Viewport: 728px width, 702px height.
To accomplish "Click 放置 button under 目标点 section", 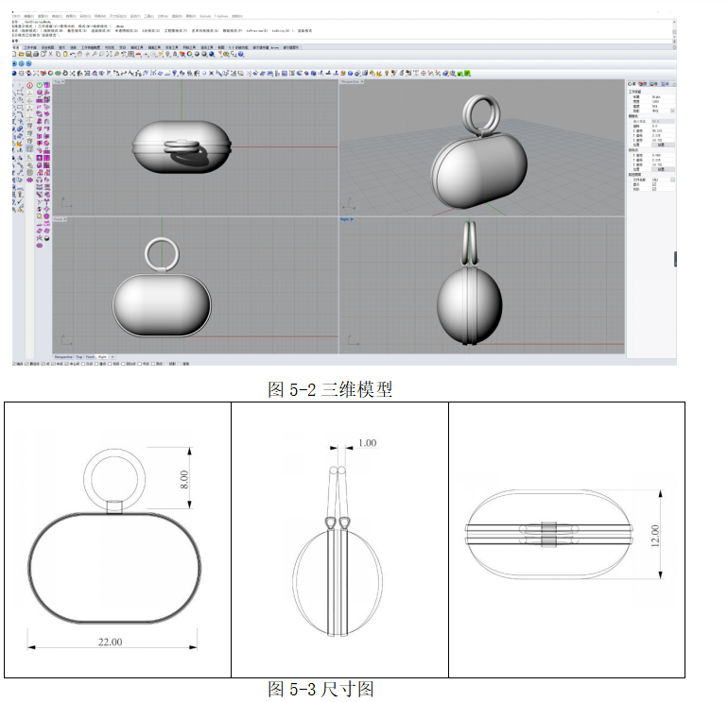I will click(663, 169).
